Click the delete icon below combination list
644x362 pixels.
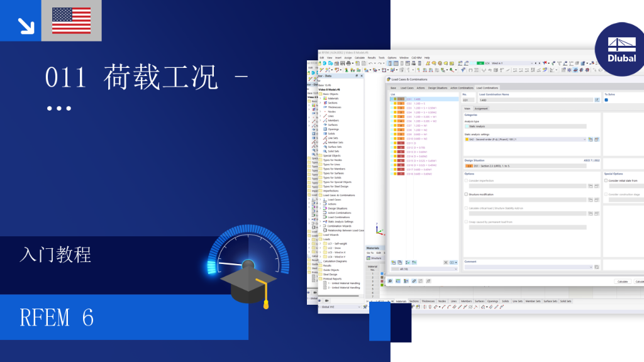coord(446,262)
